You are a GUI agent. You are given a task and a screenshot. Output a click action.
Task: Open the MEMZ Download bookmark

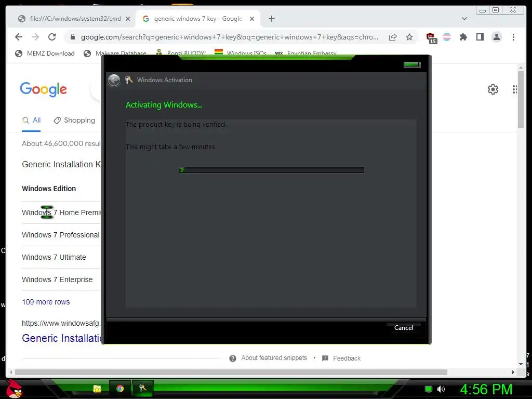coord(45,54)
